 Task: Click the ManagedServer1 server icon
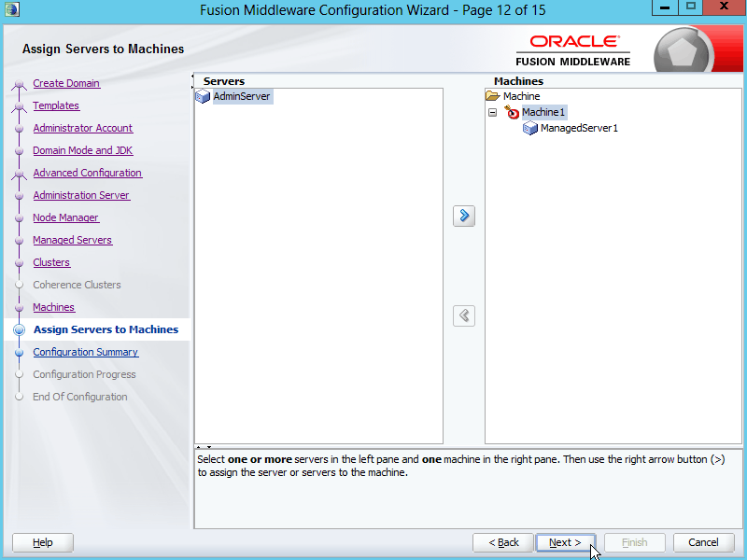(x=530, y=129)
